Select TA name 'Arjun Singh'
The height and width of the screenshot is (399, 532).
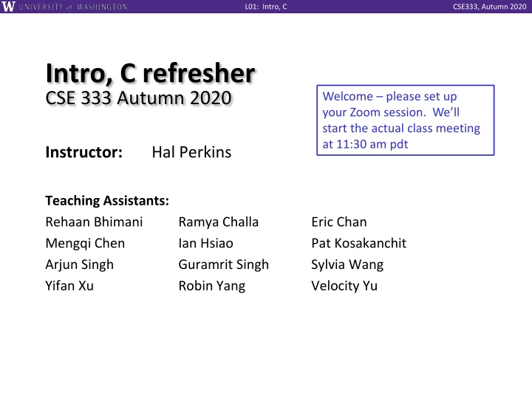(79, 265)
